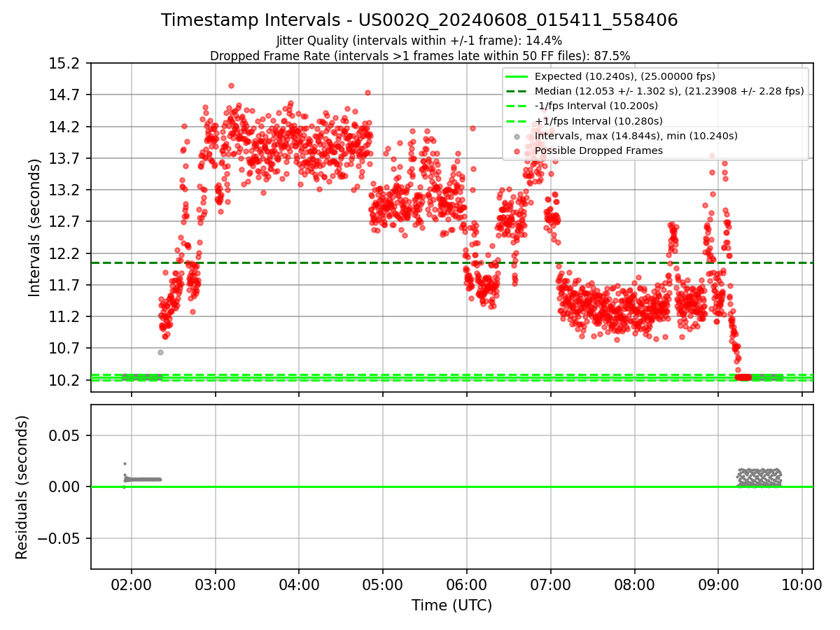
Task: Click the 12.7 y-axis tick label
Action: coord(66,222)
